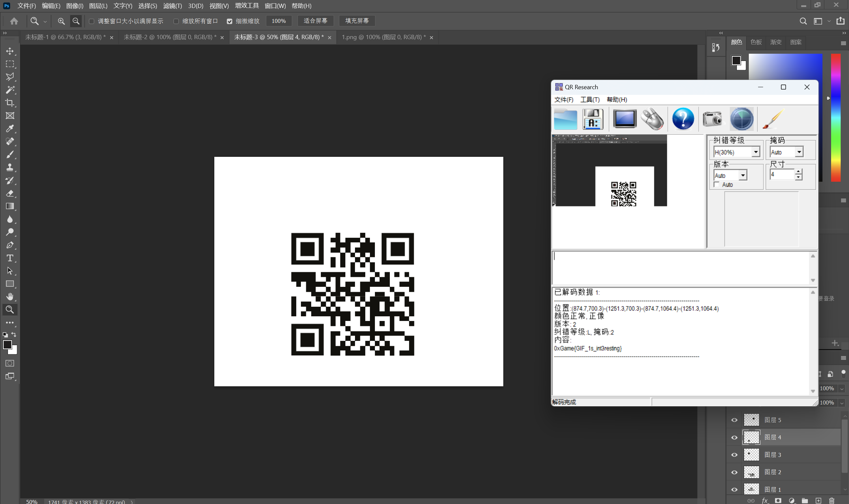Select the Hand tool

[10, 297]
